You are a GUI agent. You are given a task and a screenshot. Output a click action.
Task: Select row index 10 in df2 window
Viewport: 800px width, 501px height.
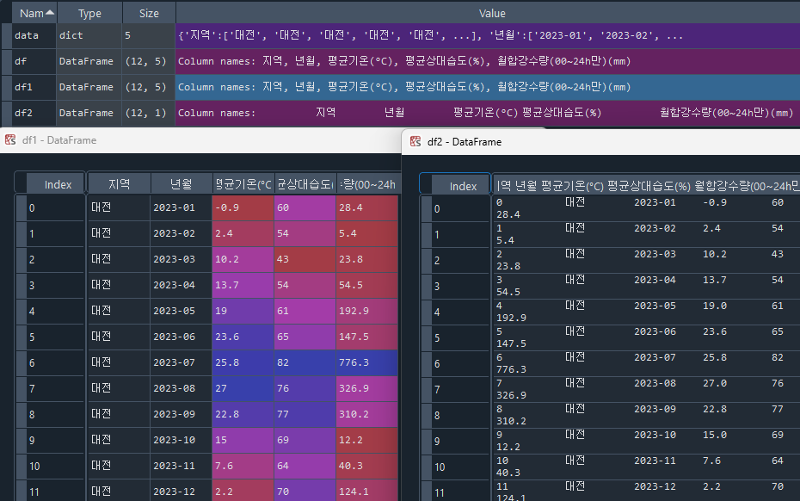(461, 467)
